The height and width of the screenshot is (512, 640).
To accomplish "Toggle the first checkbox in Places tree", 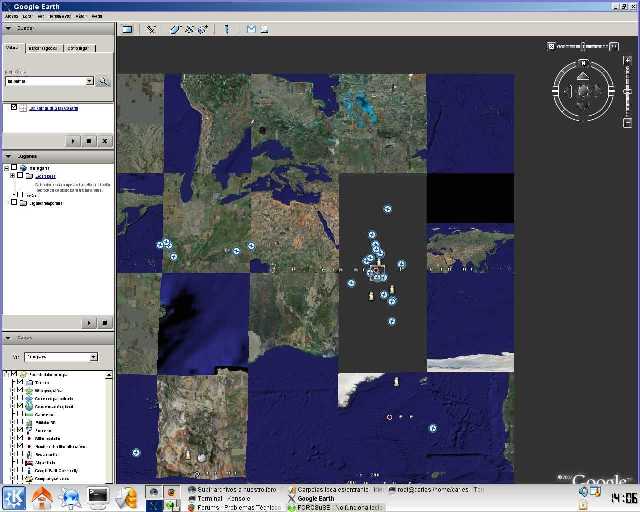I will coord(15,168).
